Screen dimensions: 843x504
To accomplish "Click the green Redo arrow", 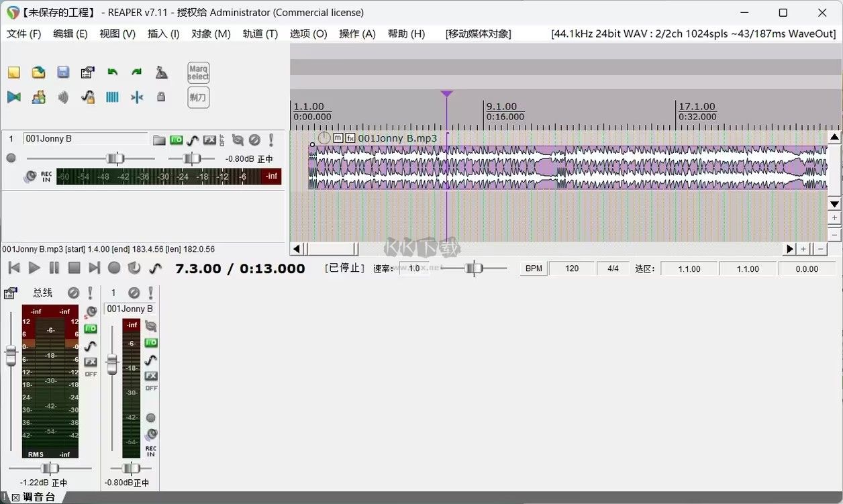I will 137,72.
